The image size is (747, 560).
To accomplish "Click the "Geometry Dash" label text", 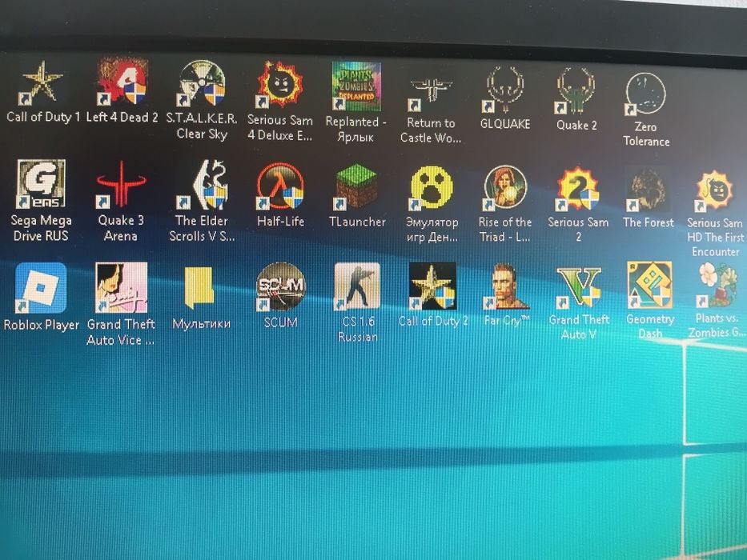I will [650, 326].
